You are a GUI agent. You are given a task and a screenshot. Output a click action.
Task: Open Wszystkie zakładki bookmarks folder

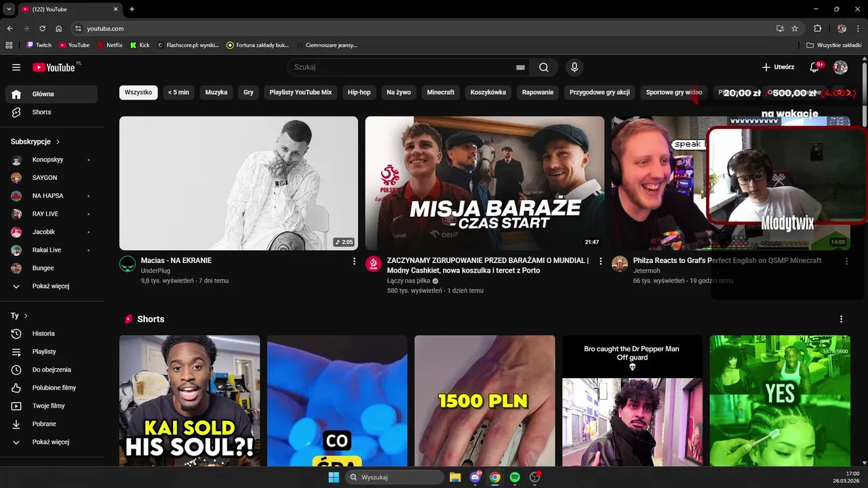pyautogui.click(x=834, y=45)
